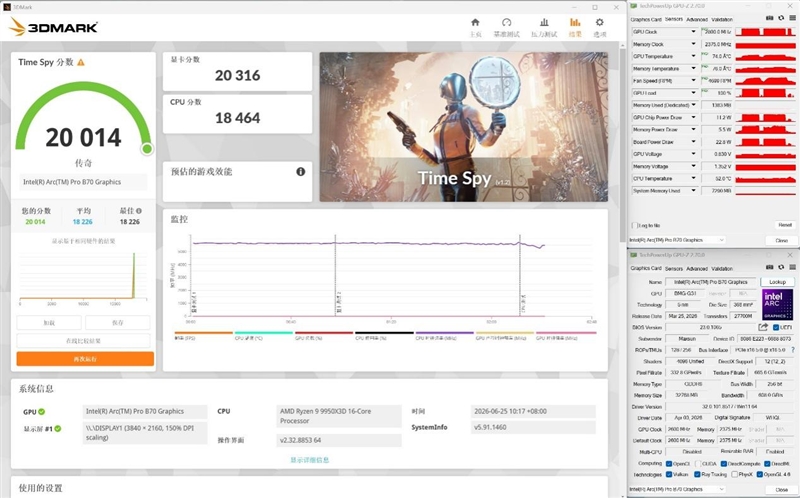Click the 保存 save button
The height and width of the screenshot is (498, 800).
(x=118, y=322)
